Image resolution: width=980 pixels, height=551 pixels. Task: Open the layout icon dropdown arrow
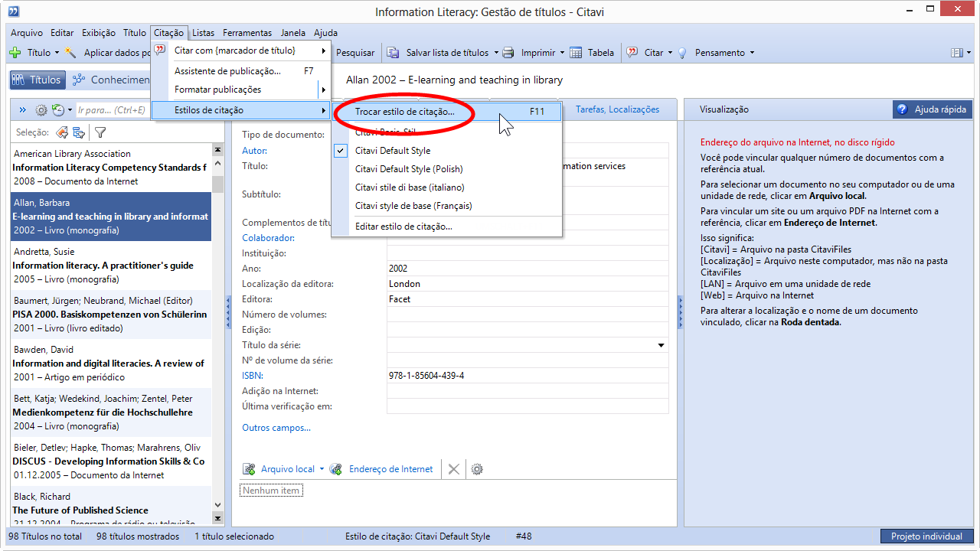(x=969, y=53)
